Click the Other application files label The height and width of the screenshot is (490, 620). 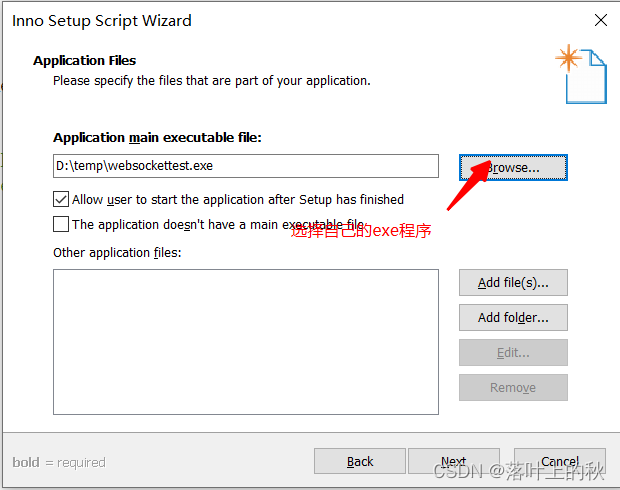coord(117,253)
